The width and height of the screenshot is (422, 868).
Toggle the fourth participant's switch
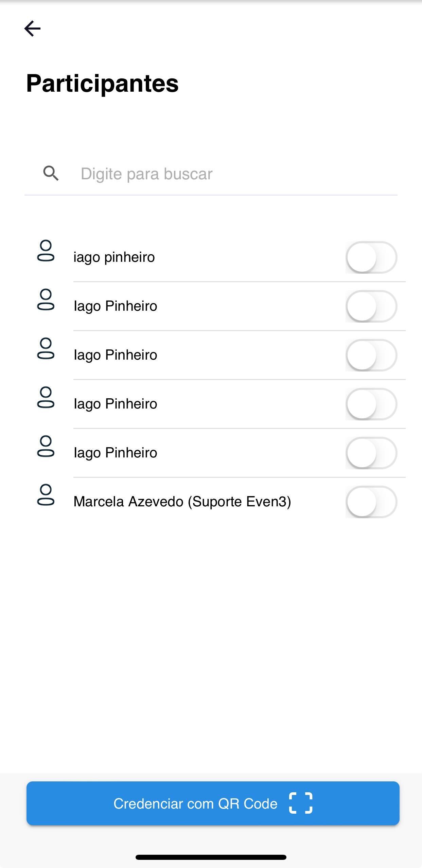371,404
